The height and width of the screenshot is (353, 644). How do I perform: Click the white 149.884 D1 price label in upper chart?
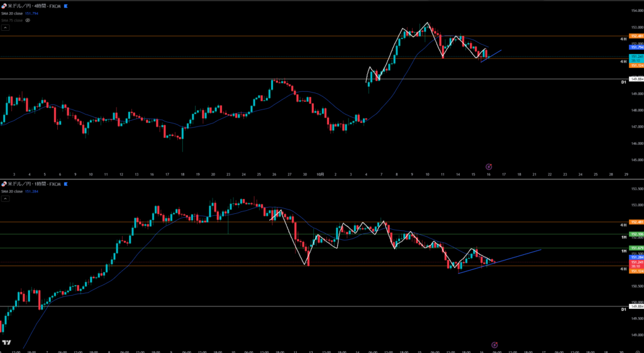636,79
